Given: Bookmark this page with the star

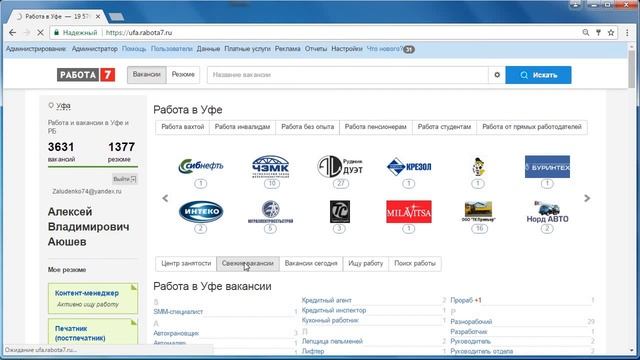Looking at the screenshot, I should point(611,33).
